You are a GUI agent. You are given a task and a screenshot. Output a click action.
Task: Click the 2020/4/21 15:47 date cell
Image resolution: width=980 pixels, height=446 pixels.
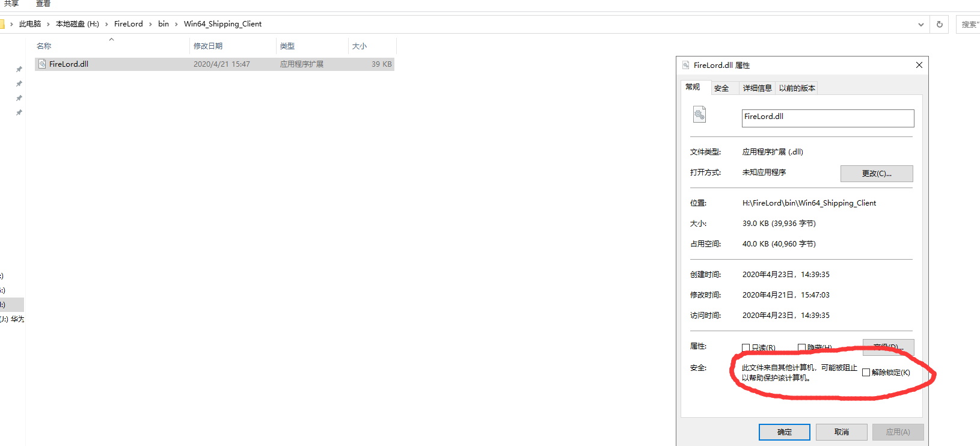[x=222, y=64]
